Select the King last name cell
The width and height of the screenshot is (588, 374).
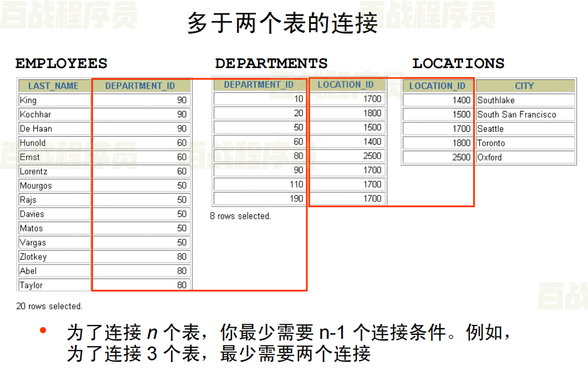point(54,100)
